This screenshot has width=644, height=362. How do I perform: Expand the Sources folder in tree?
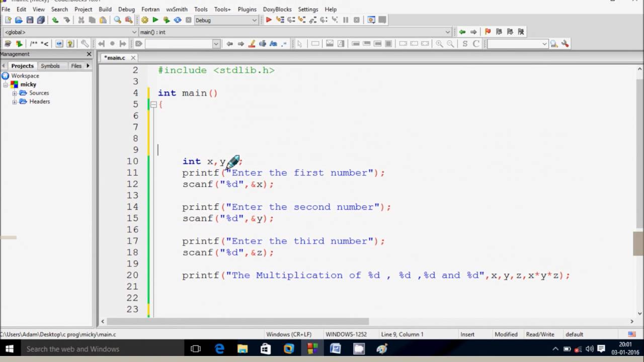click(x=15, y=93)
